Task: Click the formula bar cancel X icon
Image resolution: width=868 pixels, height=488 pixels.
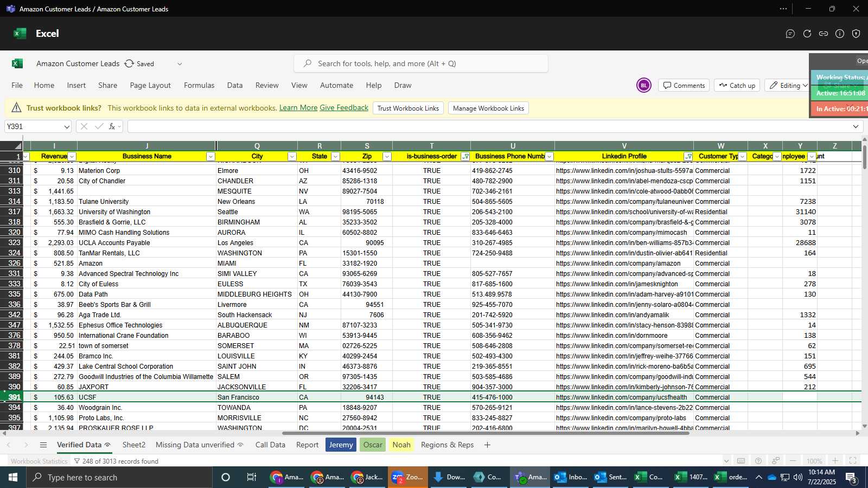Action: 84,126
